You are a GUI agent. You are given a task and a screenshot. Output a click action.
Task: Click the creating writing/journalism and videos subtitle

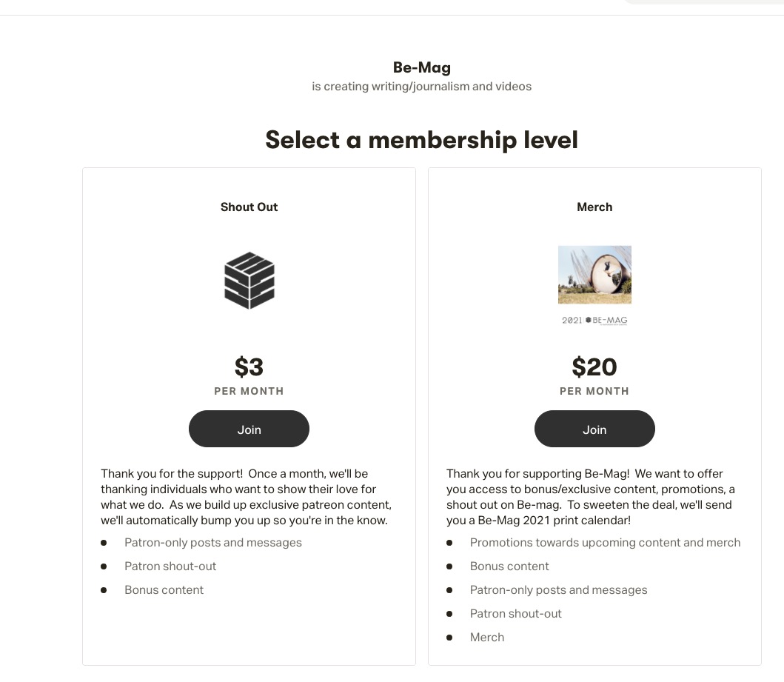[x=421, y=87]
